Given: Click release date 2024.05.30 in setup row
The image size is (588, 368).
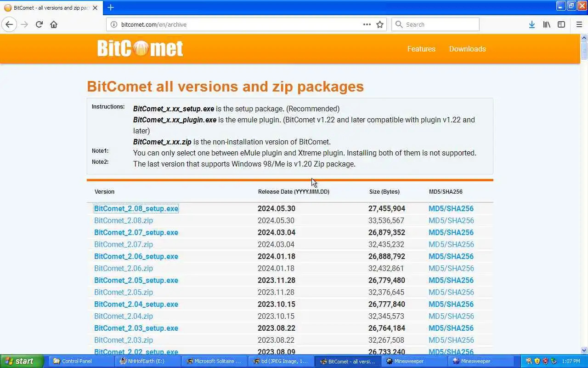Looking at the screenshot, I should pos(277,208).
